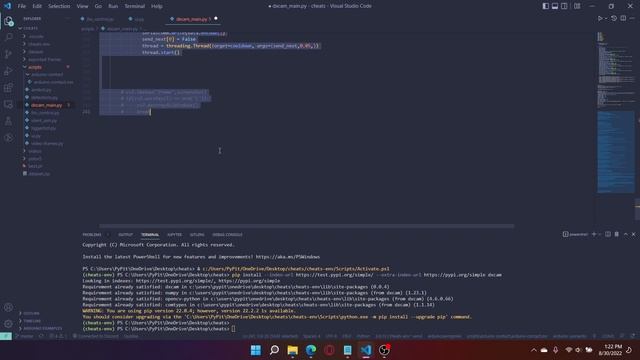
Task: Open the File menu
Action: pyautogui.click(x=22, y=6)
